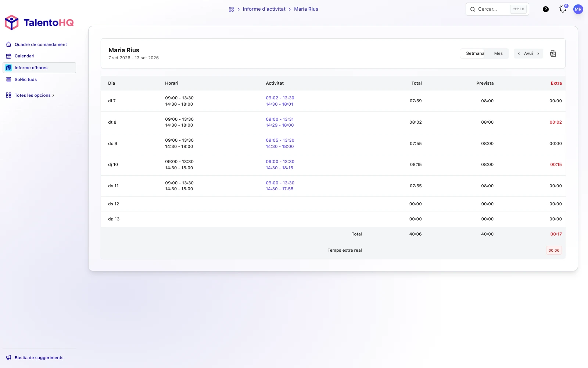Click the Dia column header
This screenshot has width=588, height=368.
111,83
